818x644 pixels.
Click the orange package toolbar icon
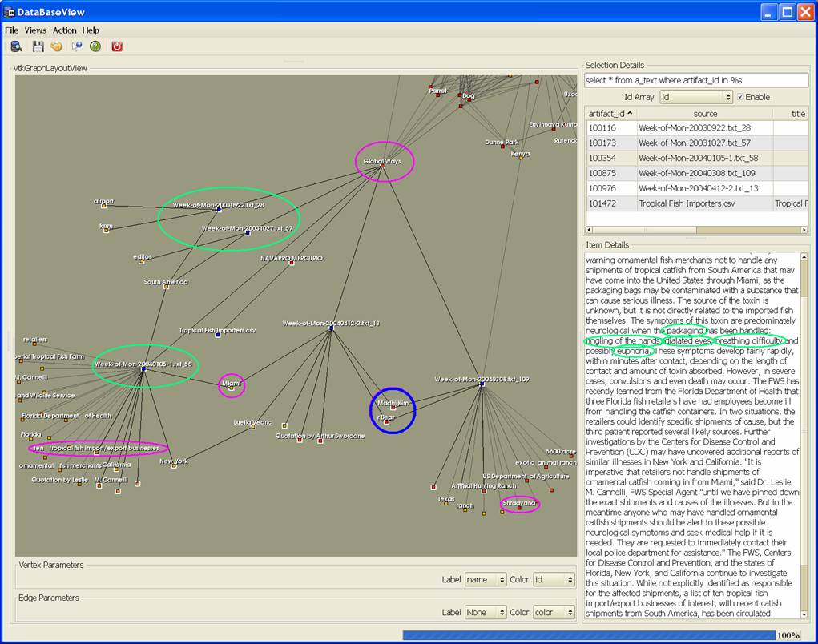coord(56,46)
